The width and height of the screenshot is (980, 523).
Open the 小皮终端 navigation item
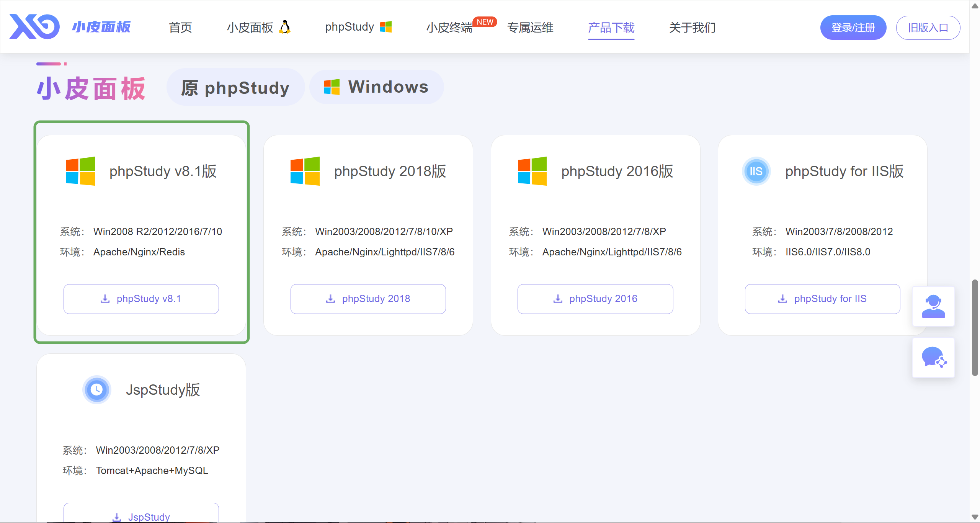coord(449,28)
